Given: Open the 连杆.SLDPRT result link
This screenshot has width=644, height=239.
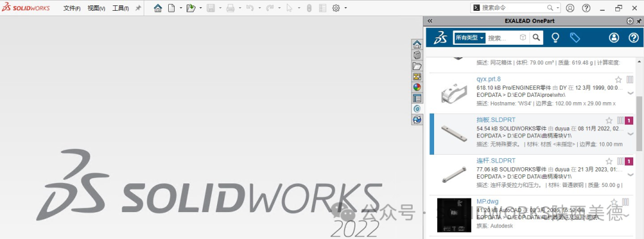Looking at the screenshot, I should 496,161.
